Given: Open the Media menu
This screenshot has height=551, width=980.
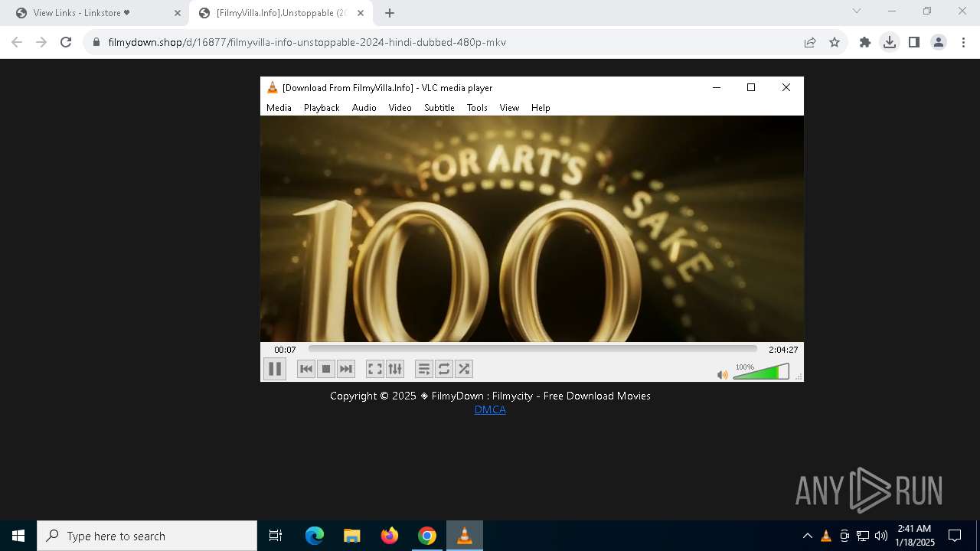Looking at the screenshot, I should tap(279, 108).
